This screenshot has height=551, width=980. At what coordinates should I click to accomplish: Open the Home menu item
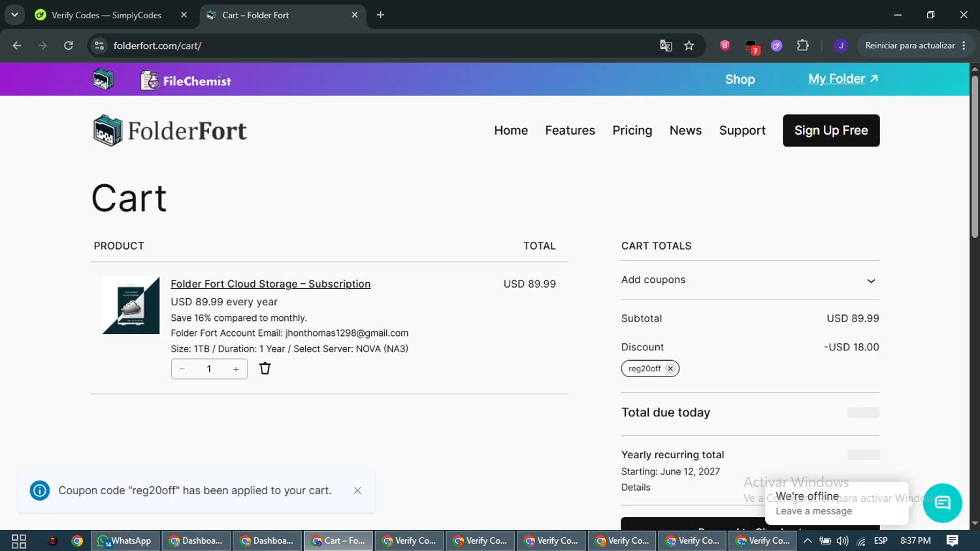(x=511, y=131)
